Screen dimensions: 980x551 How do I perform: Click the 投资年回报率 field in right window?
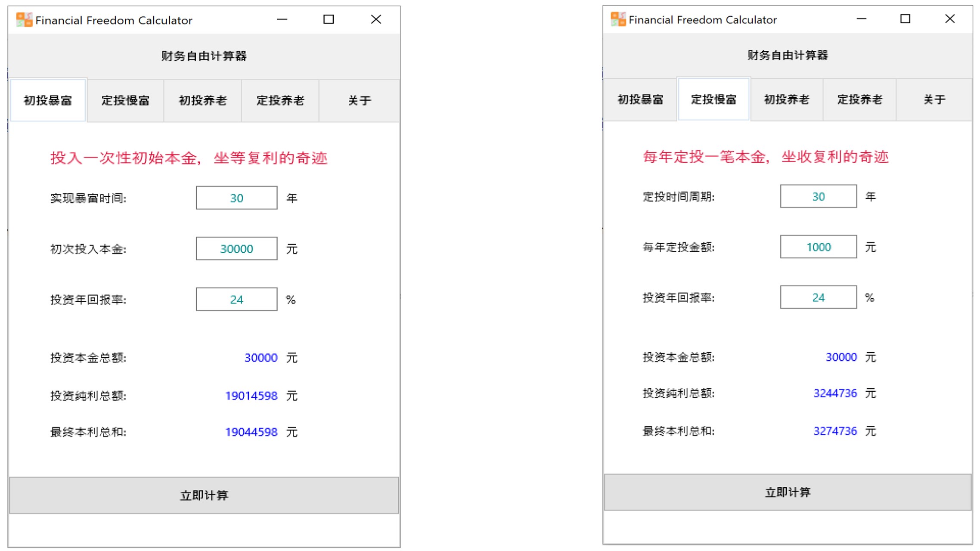(x=818, y=297)
